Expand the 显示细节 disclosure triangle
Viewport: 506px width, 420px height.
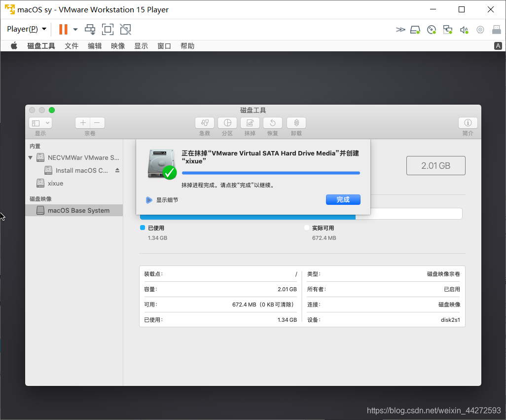click(149, 200)
